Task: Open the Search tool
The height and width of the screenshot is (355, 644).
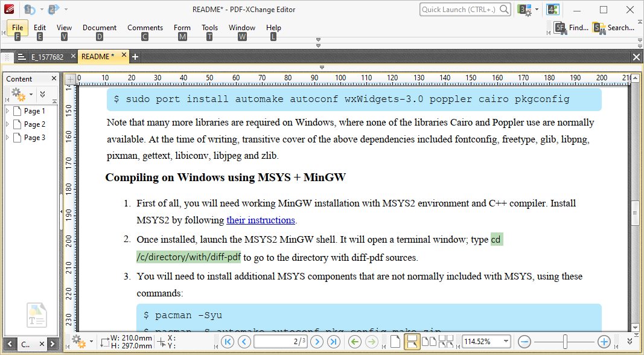Action: pyautogui.click(x=614, y=27)
